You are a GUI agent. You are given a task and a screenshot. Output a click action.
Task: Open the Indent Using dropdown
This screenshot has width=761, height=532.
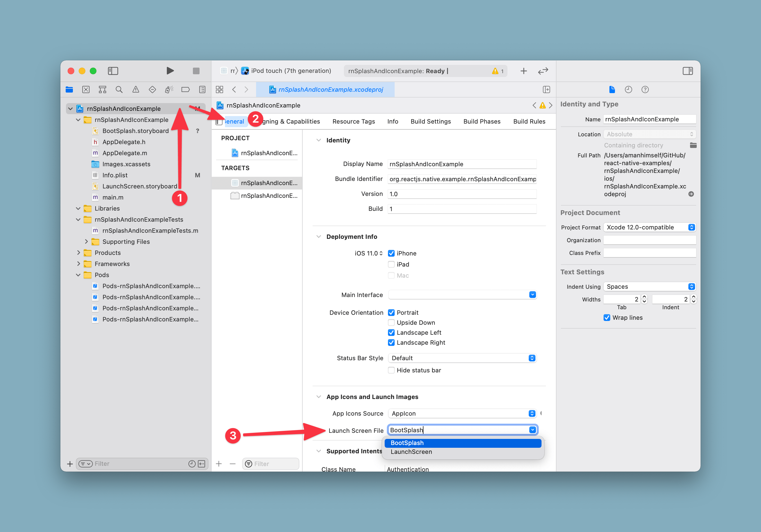click(x=649, y=287)
